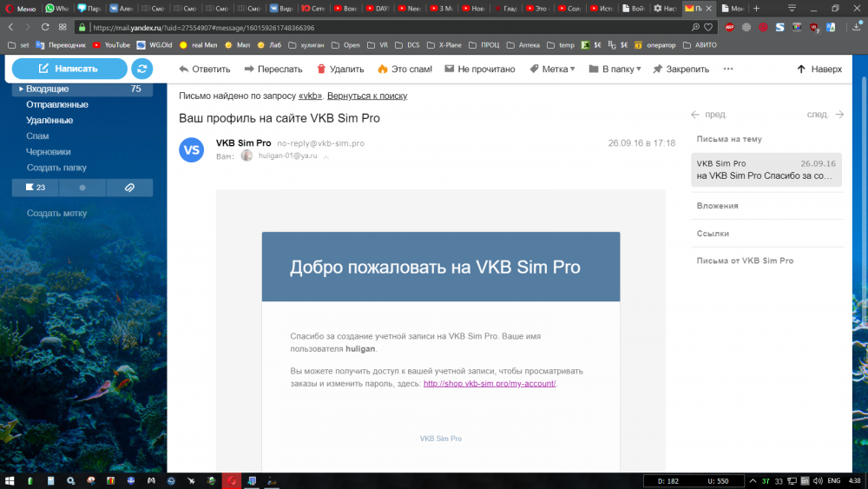
Task: Click Создать папку link
Action: (56, 168)
